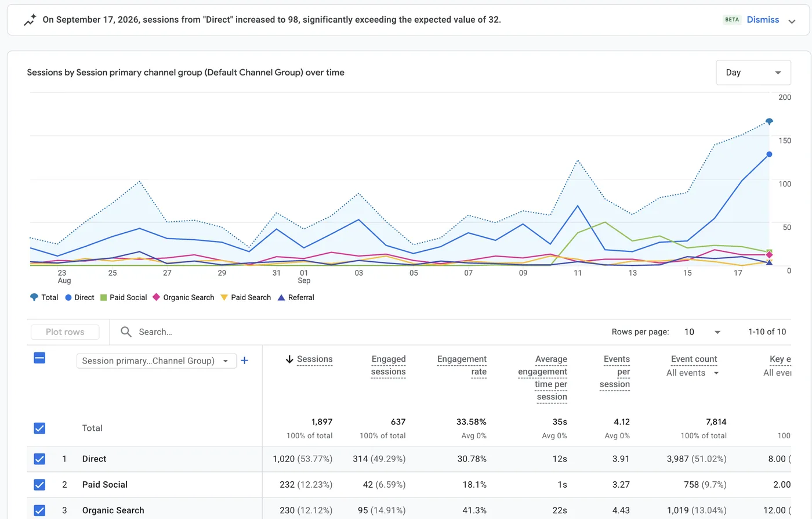The image size is (812, 519).
Task: Sort by Engagement rate column
Action: 462,366
